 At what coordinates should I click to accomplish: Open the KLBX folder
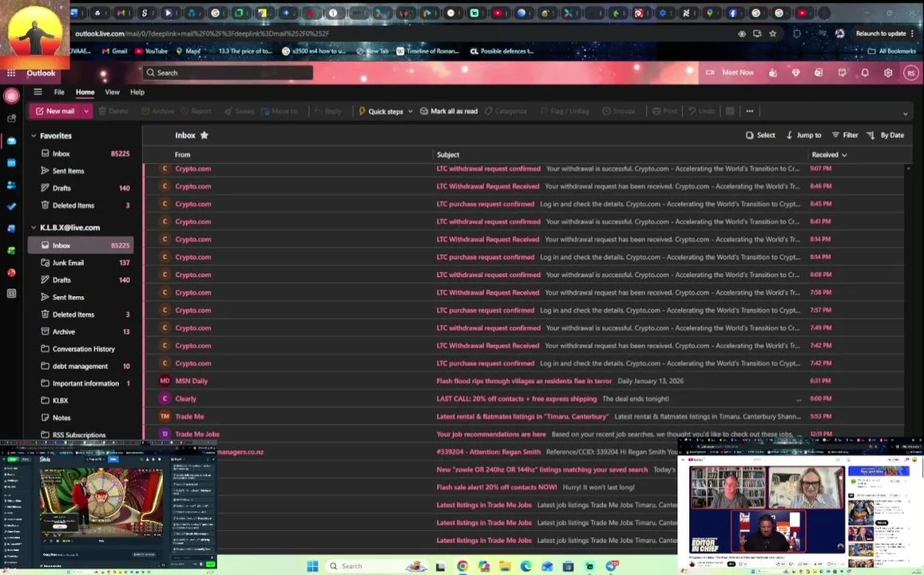81,400
